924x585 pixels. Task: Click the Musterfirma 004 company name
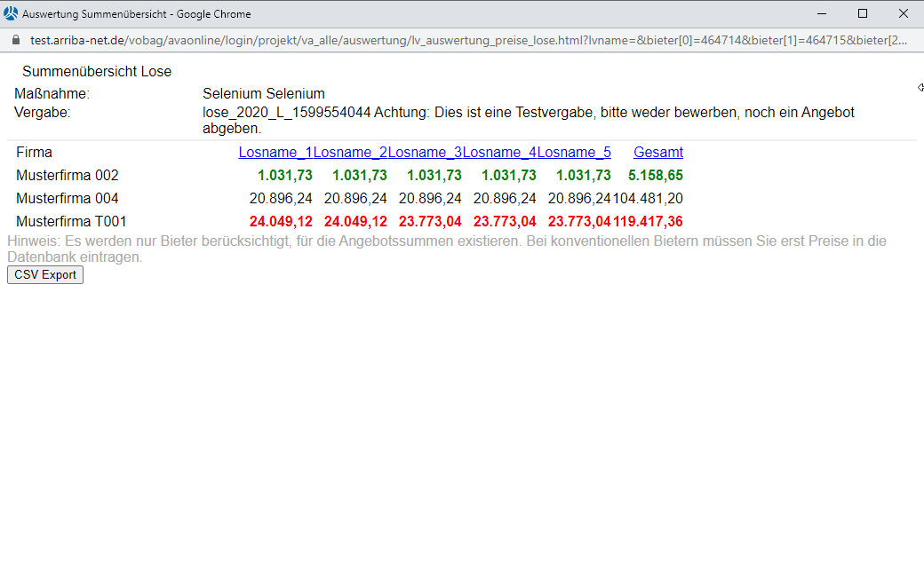point(68,199)
